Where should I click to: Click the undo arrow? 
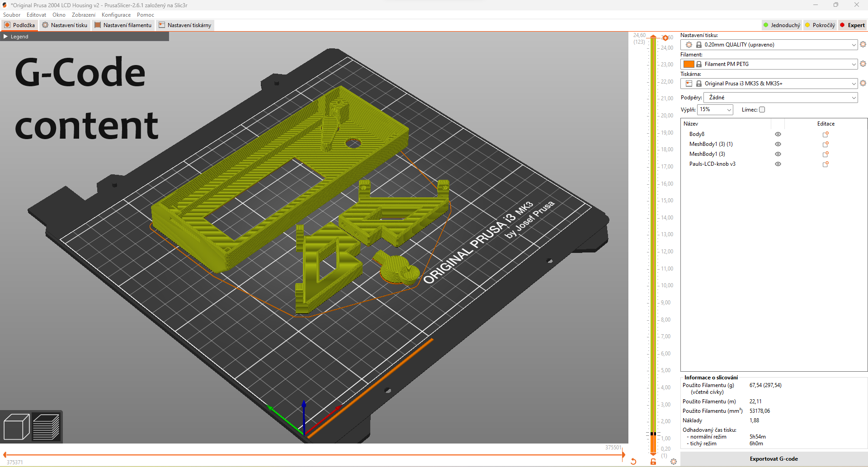coord(633,461)
